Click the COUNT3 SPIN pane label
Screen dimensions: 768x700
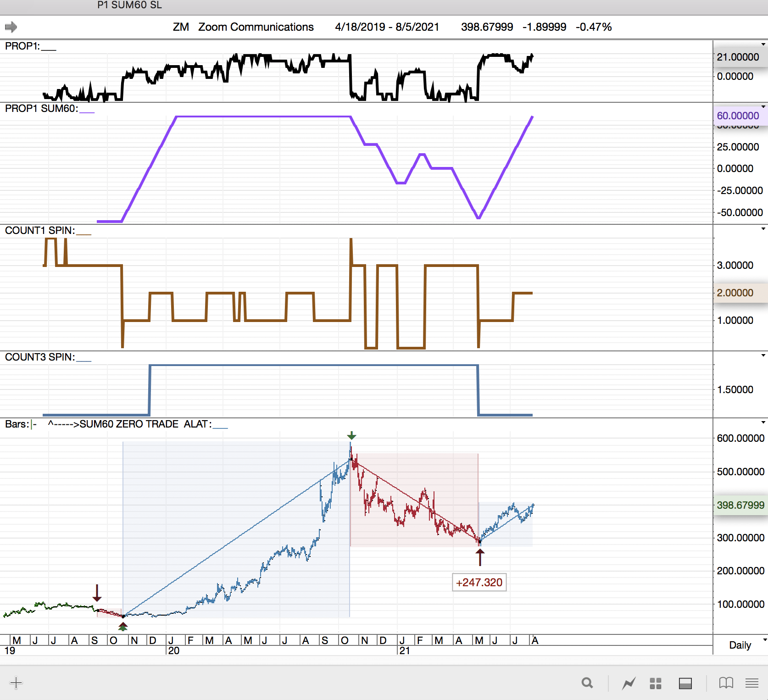(x=40, y=357)
